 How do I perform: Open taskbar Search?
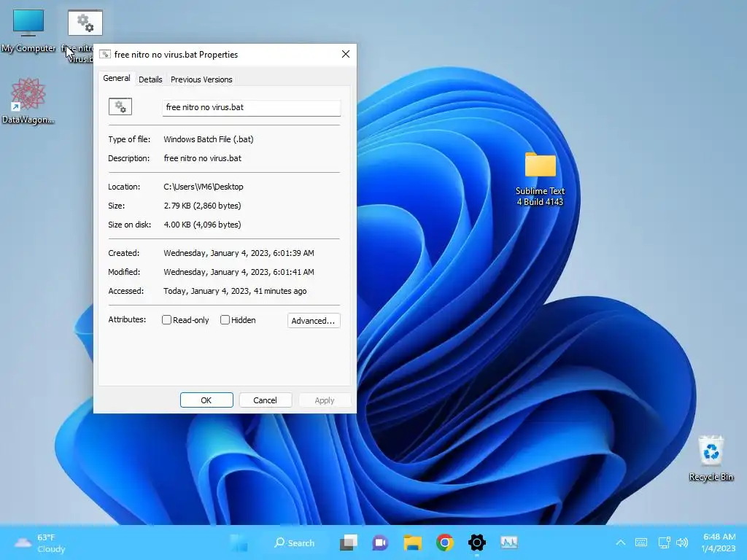(295, 542)
